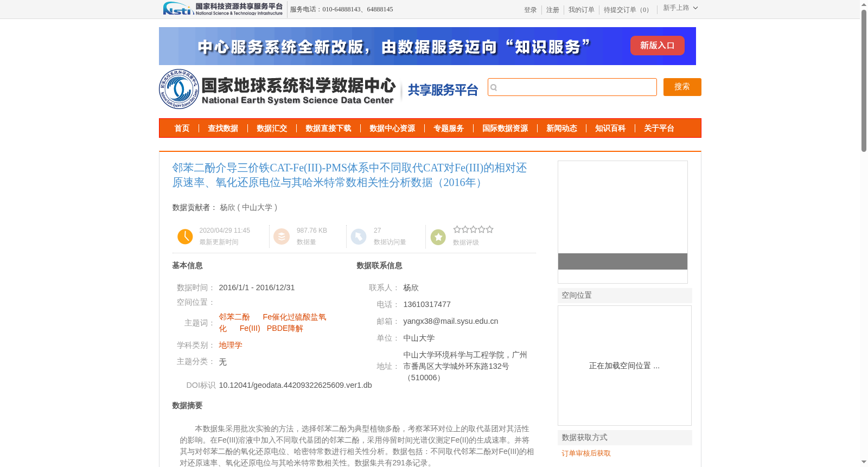Click the phone number 13610317477
This screenshot has height=467, width=868.
click(427, 304)
